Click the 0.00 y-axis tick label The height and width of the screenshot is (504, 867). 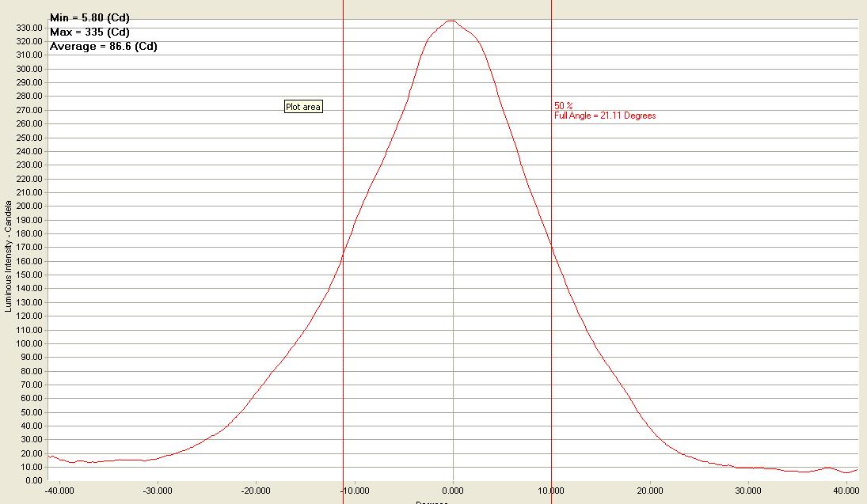pyautogui.click(x=32, y=480)
